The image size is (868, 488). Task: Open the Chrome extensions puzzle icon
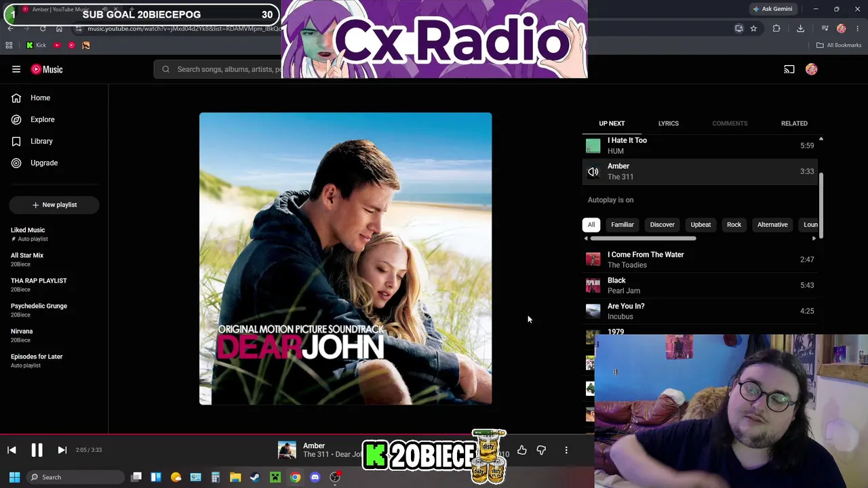coord(776,28)
